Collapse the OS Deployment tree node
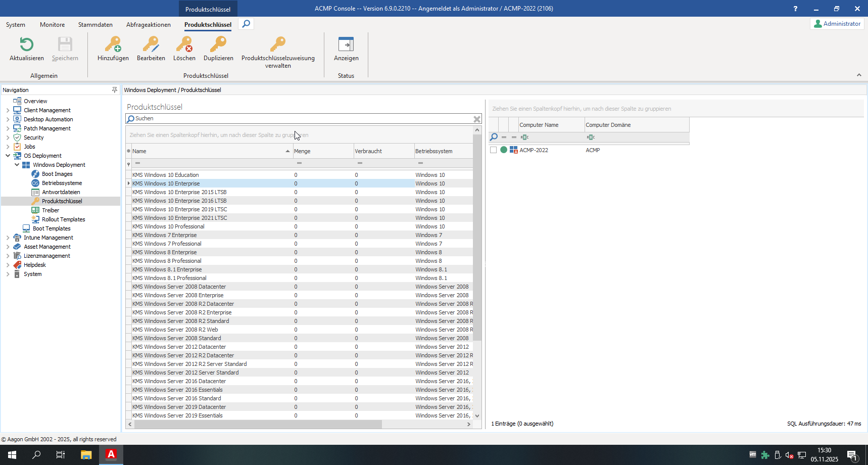 pyautogui.click(x=8, y=156)
